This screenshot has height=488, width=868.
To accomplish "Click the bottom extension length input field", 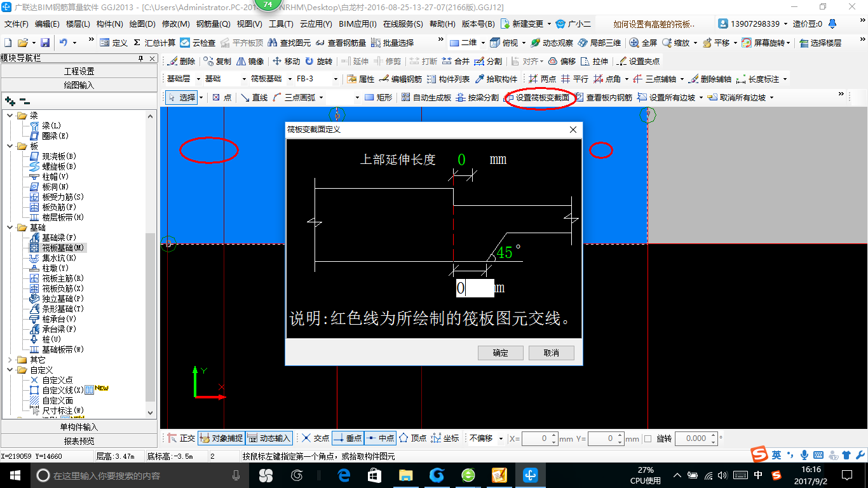I will (x=475, y=288).
